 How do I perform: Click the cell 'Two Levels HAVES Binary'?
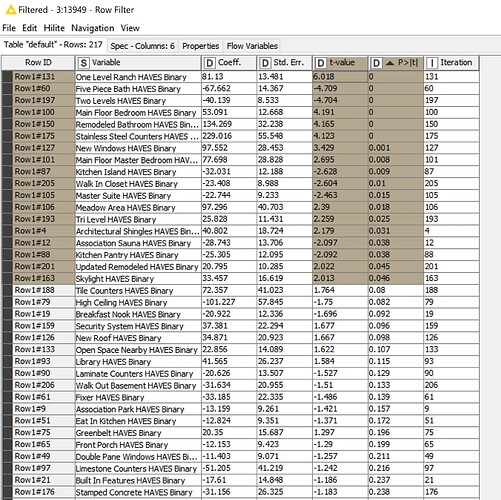click(138, 101)
